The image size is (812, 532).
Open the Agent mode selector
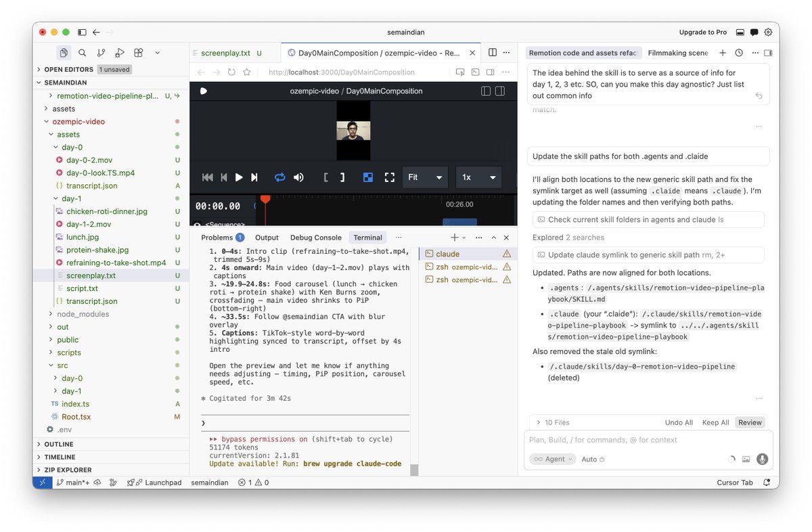[x=553, y=459]
